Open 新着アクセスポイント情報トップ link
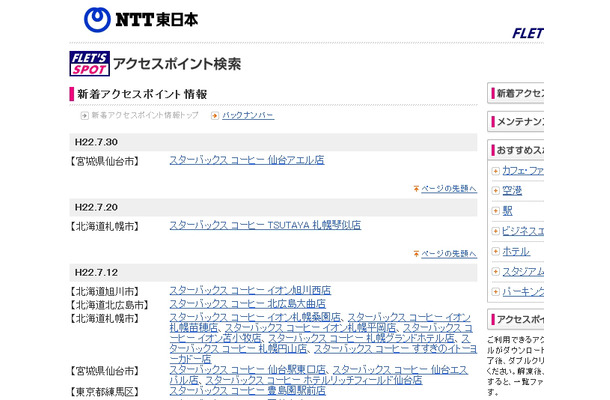 click(x=145, y=116)
